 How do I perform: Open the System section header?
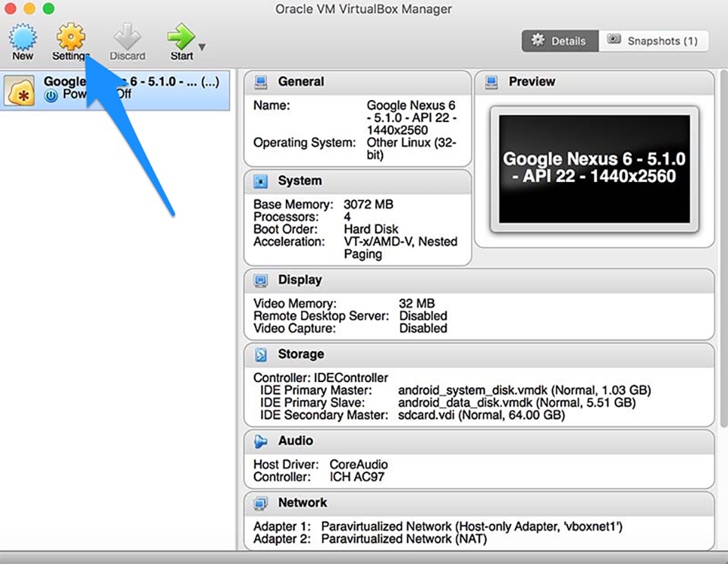coord(357,181)
